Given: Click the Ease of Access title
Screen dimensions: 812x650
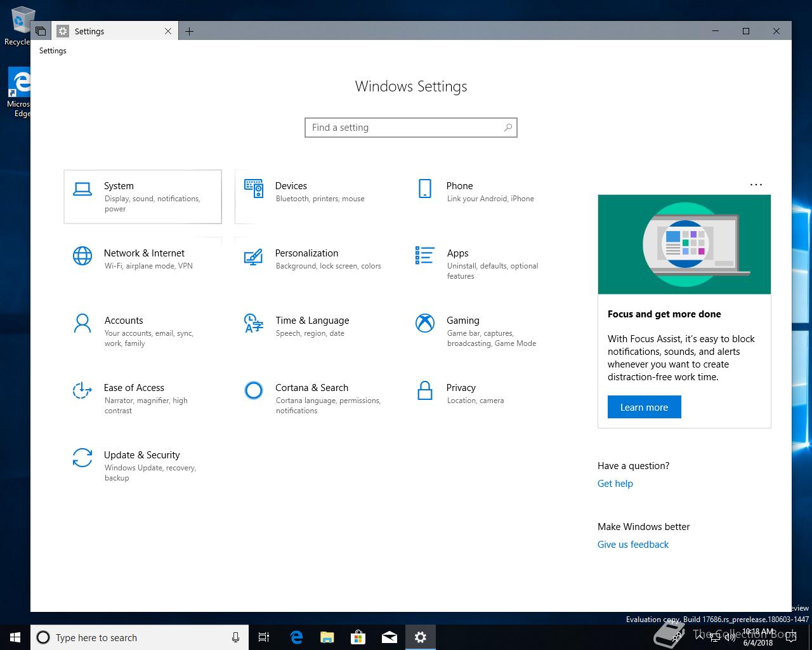Looking at the screenshot, I should pyautogui.click(x=134, y=388).
